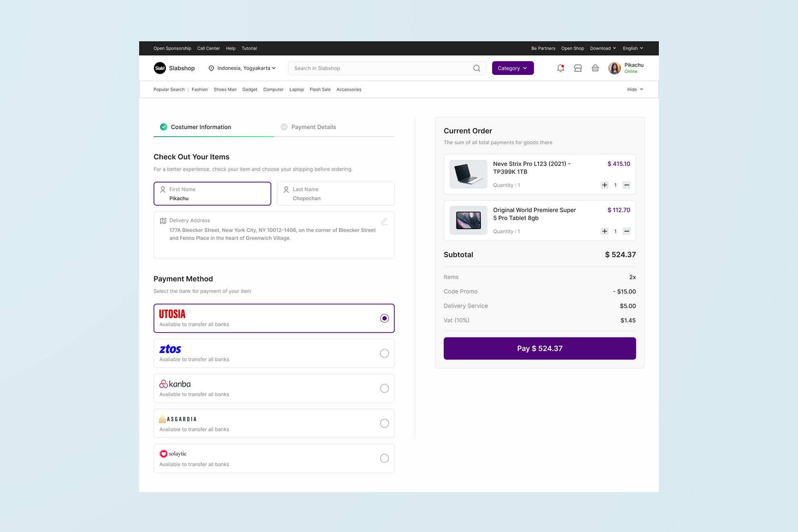Open the shopping basket icon
This screenshot has height=532, width=798.
[x=595, y=68]
